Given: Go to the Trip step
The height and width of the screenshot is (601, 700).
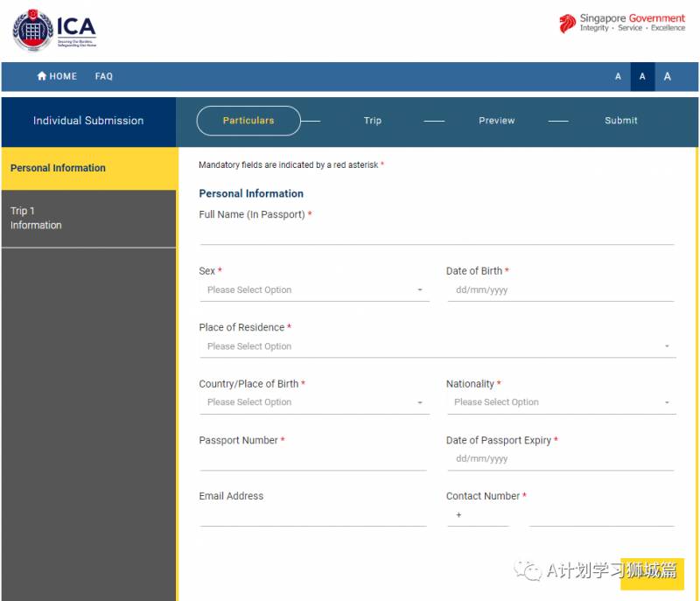Looking at the screenshot, I should click(x=373, y=121).
